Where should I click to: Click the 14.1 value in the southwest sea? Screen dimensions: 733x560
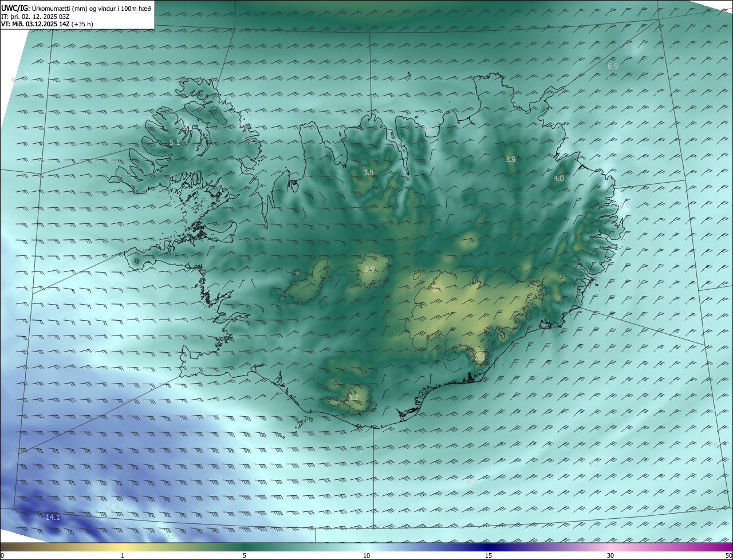pyautogui.click(x=53, y=517)
